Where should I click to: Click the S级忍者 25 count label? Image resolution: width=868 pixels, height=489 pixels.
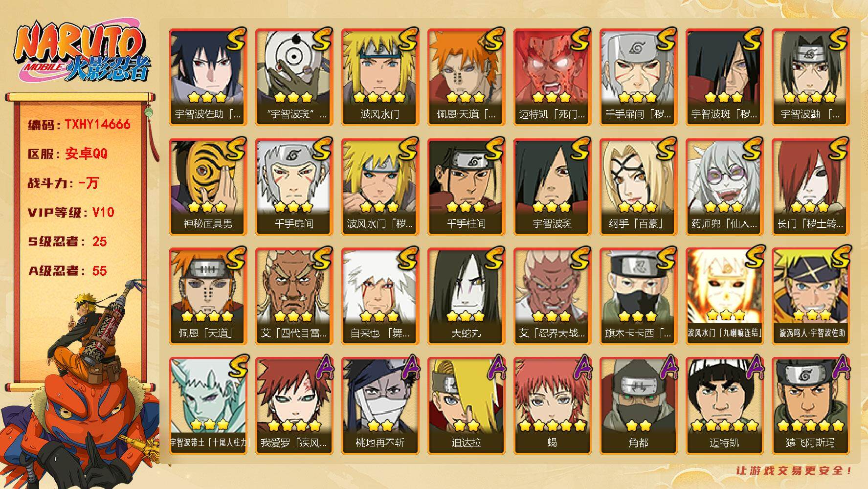(x=67, y=242)
